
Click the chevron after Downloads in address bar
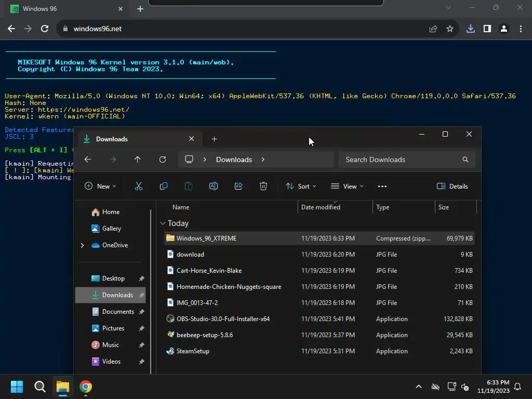pyautogui.click(x=263, y=159)
